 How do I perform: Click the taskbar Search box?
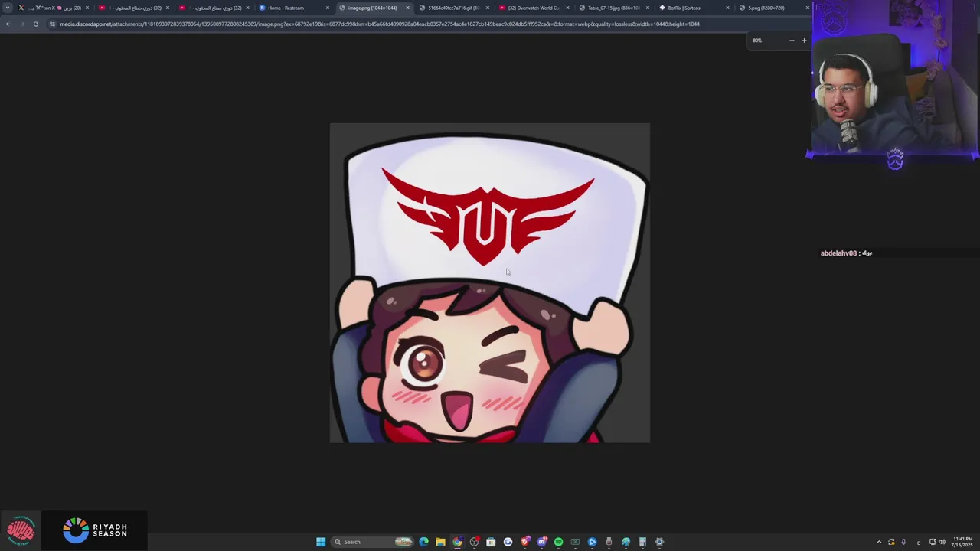pos(373,542)
